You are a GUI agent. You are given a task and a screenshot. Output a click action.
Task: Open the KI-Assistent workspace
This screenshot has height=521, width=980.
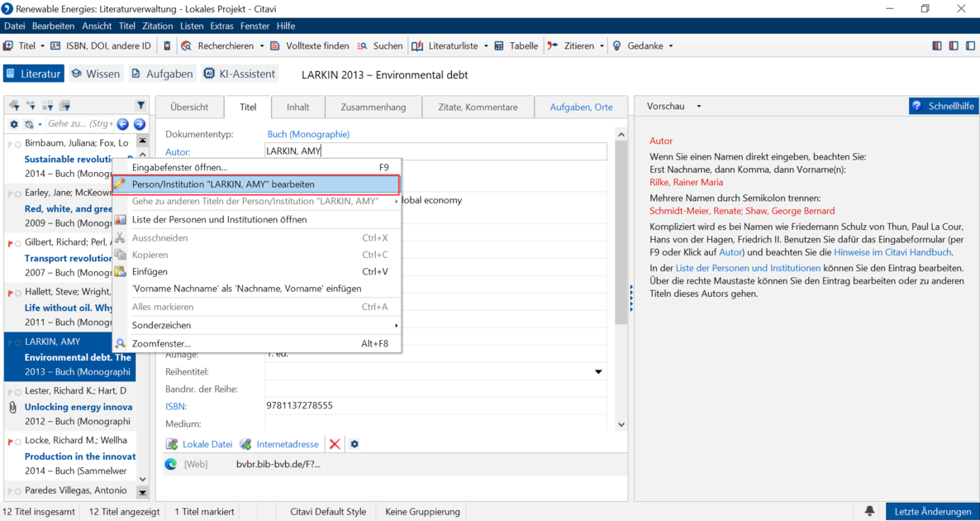coord(240,74)
